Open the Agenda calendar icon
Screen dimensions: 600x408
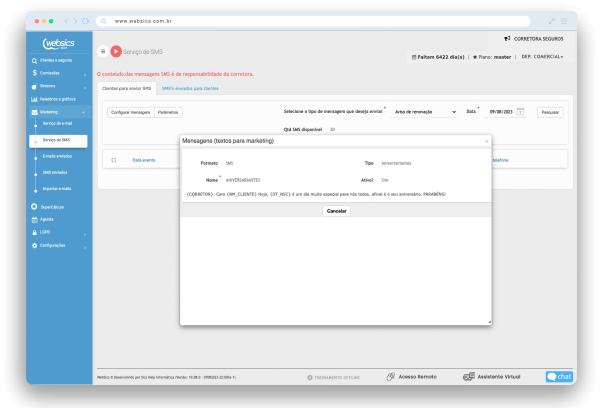[x=34, y=220]
